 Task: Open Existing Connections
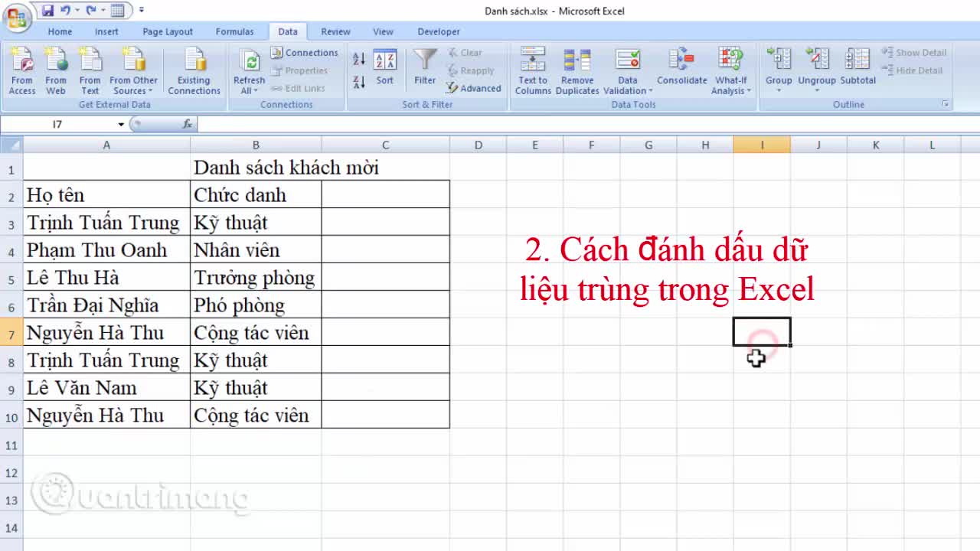tap(194, 71)
